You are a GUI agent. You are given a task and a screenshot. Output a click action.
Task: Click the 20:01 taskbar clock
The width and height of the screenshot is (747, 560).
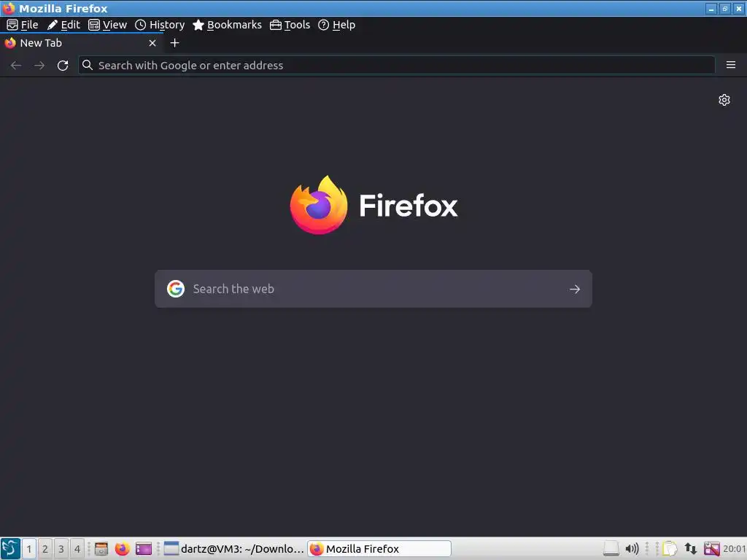coord(735,548)
